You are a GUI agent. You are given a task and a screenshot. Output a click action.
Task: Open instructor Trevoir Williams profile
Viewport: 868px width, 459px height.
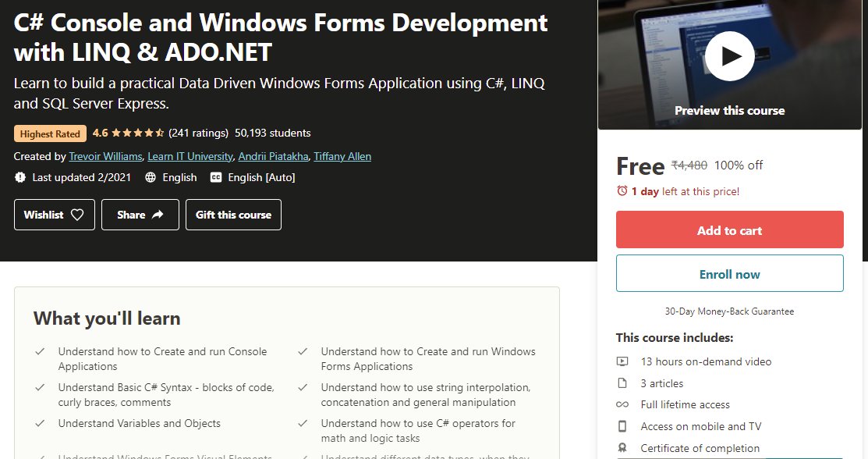click(x=105, y=156)
